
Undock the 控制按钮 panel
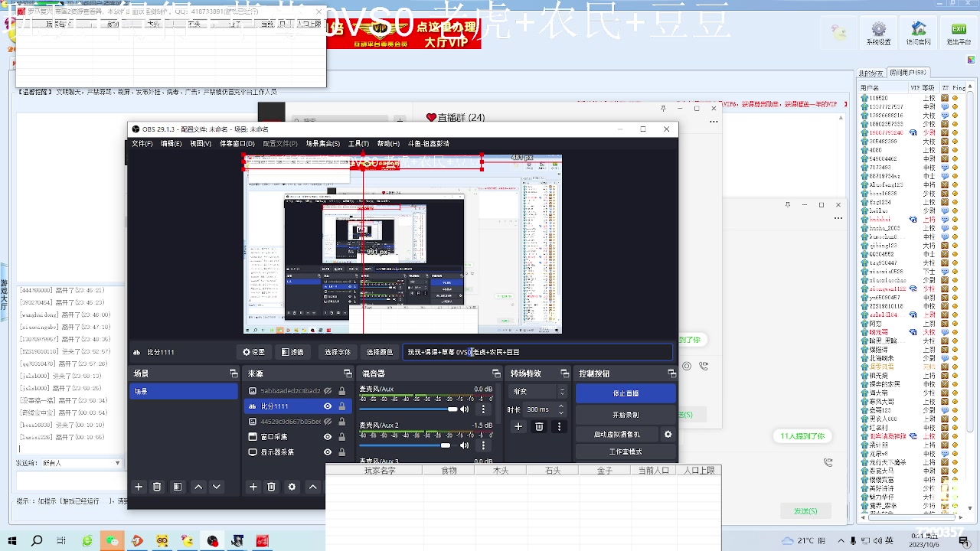(671, 373)
